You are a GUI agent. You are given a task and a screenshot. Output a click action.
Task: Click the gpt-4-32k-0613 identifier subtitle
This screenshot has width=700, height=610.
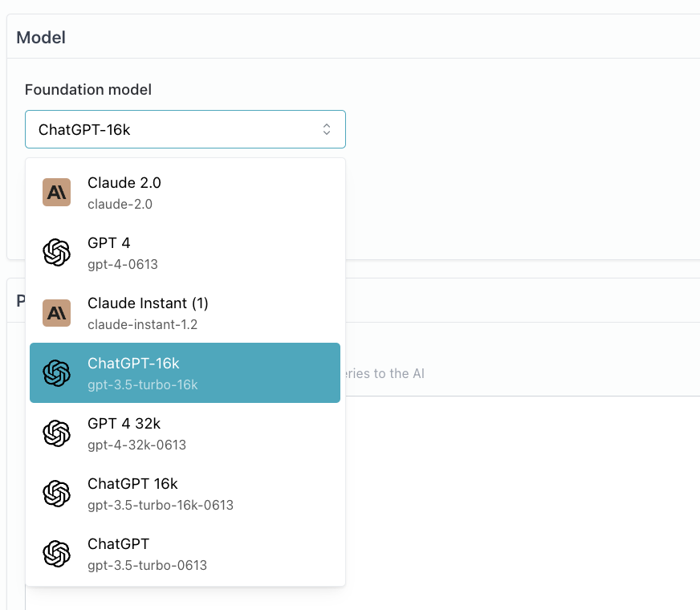click(x=136, y=445)
